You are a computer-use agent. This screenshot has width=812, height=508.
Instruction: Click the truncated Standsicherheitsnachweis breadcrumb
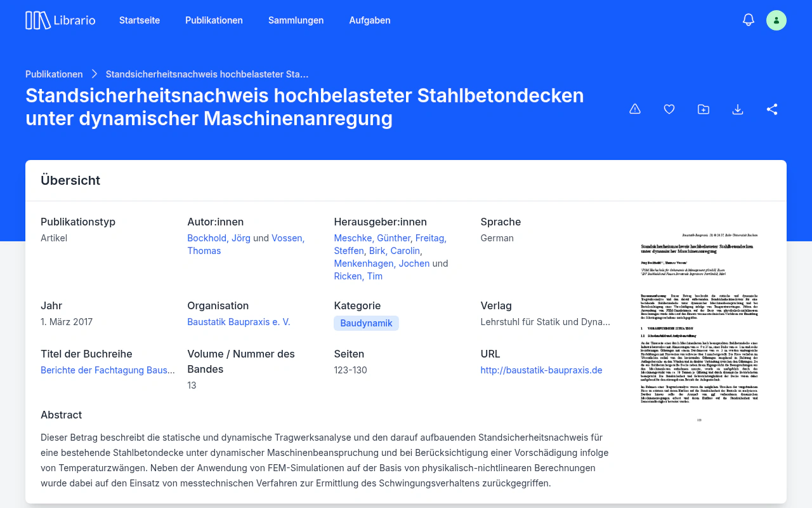click(207, 74)
